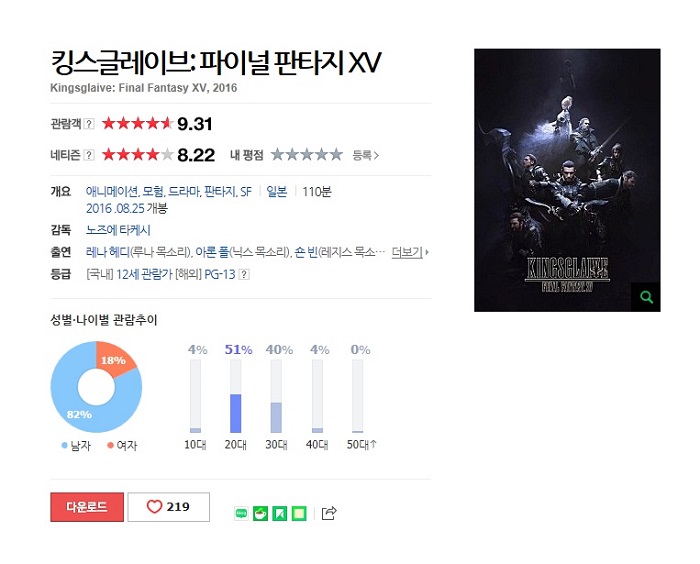Share the movie to Naver cafe
Screen dimensions: 700x564
pos(260,514)
